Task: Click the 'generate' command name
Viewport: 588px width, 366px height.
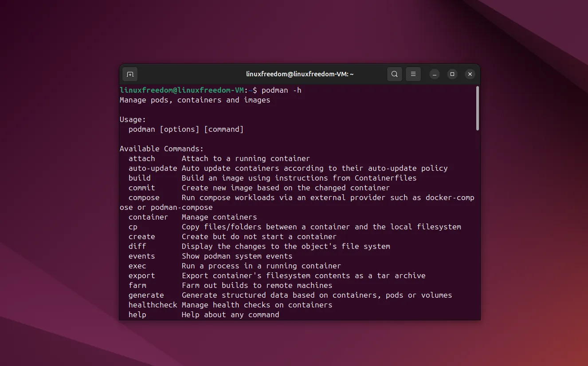Action: pyautogui.click(x=146, y=295)
